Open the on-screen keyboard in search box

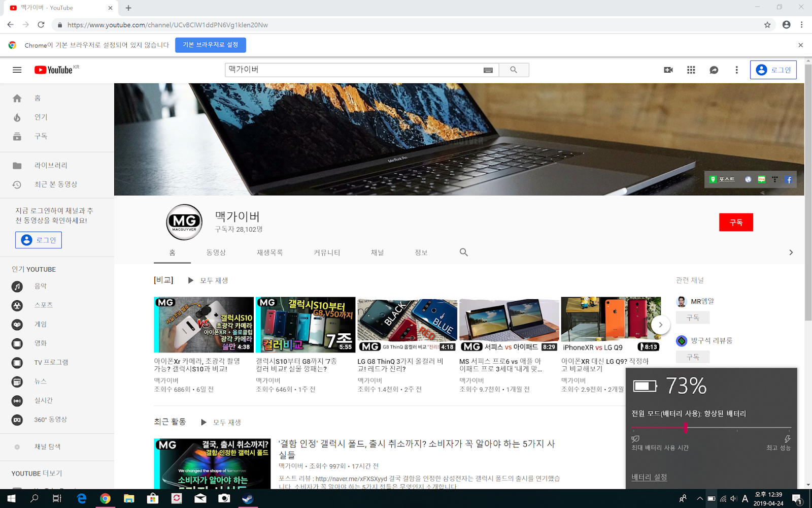(488, 70)
